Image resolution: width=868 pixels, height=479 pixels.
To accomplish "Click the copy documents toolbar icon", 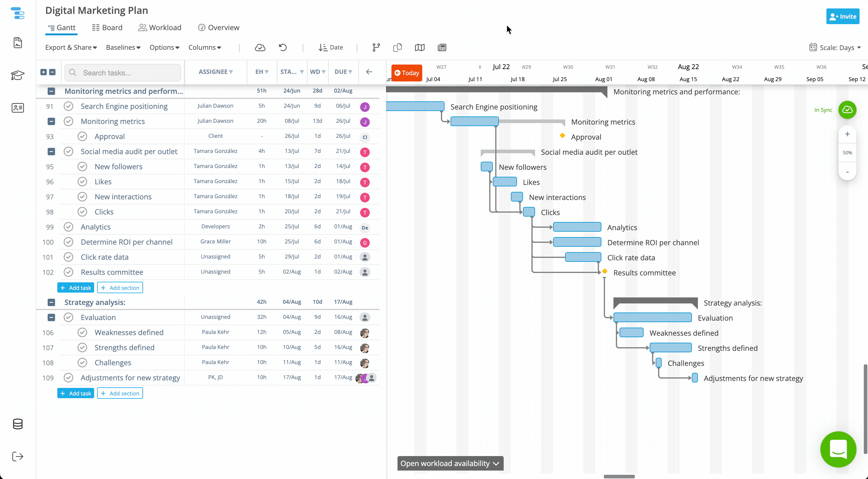I will pyautogui.click(x=398, y=48).
